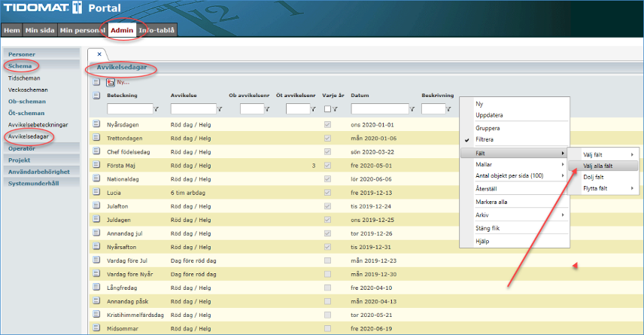Open the row icon for Juldagen
The height and width of the screenshot is (335, 644).
[x=96, y=218]
